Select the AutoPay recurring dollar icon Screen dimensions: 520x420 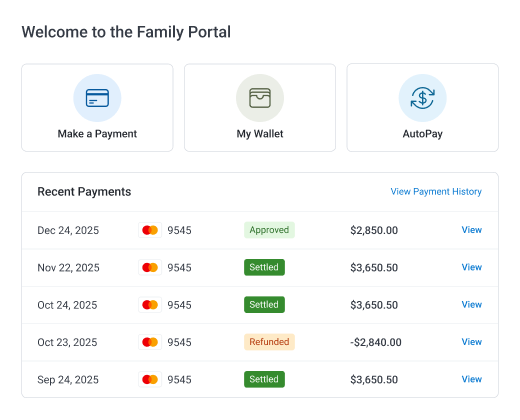click(422, 98)
